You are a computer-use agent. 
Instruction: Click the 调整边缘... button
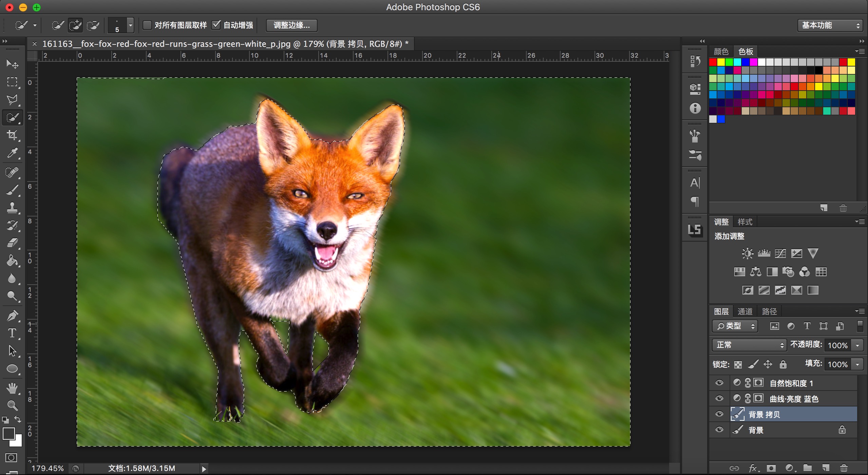click(291, 25)
